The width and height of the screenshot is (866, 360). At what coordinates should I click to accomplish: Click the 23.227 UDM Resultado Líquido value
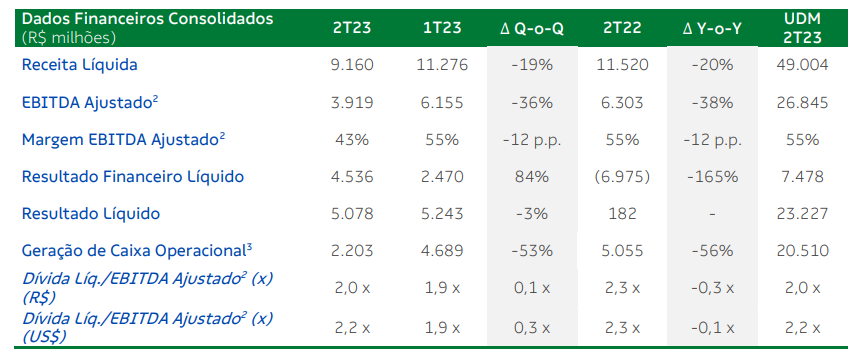pyautogui.click(x=802, y=214)
